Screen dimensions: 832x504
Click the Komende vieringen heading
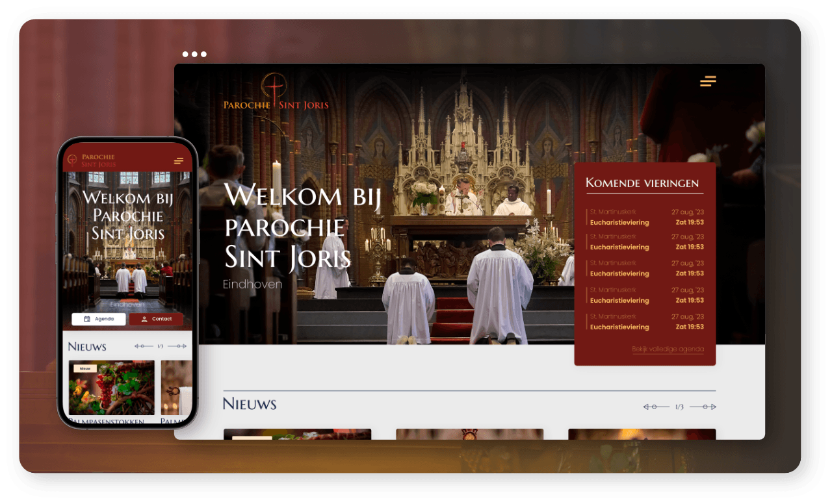pos(642,183)
